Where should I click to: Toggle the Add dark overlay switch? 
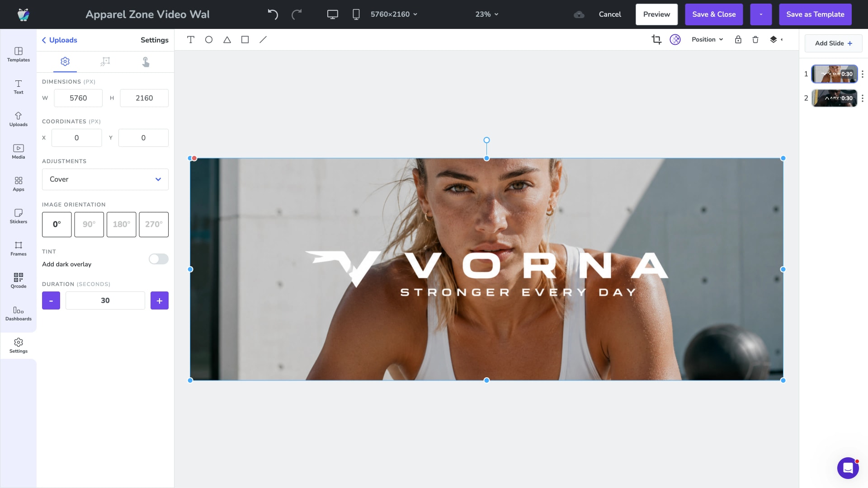(x=159, y=259)
